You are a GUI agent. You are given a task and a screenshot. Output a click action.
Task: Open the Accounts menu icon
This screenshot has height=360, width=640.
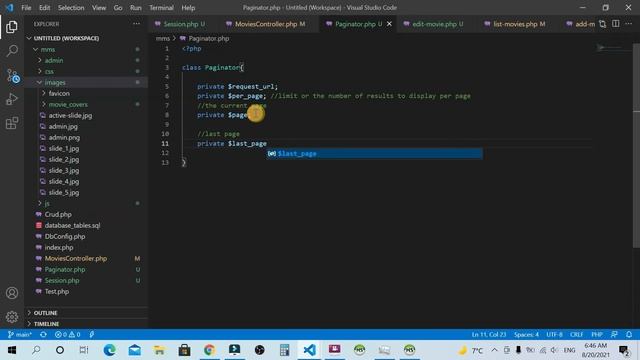(12, 293)
